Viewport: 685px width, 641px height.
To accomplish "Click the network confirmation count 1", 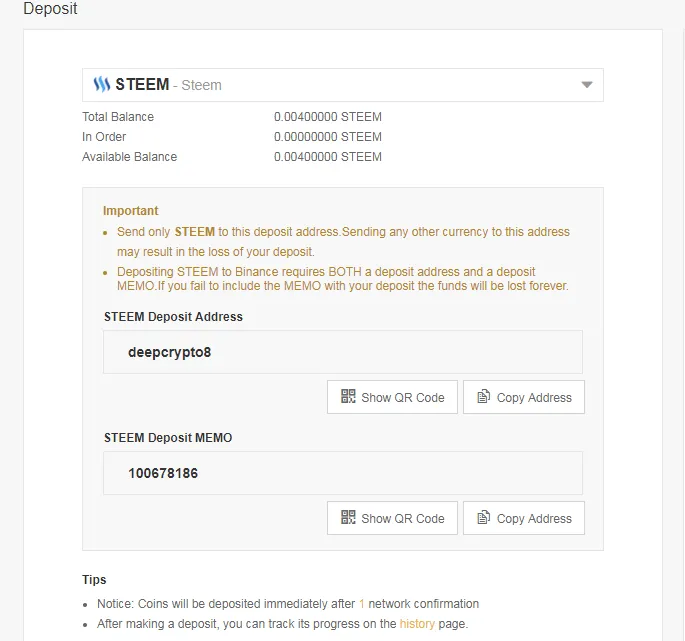I will (x=362, y=603).
